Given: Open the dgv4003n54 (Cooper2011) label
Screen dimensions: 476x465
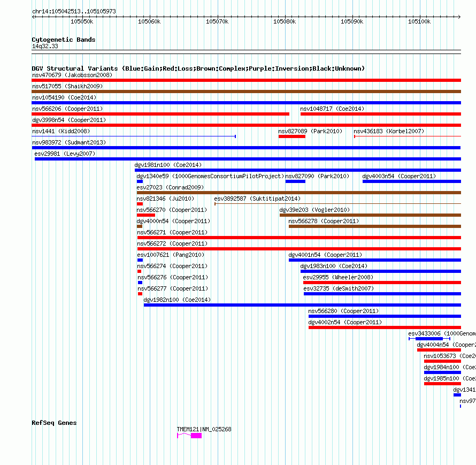Looking at the screenshot, I should tap(399, 176).
